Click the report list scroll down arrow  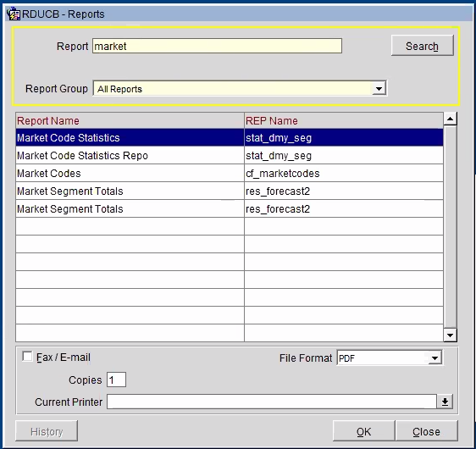click(451, 335)
